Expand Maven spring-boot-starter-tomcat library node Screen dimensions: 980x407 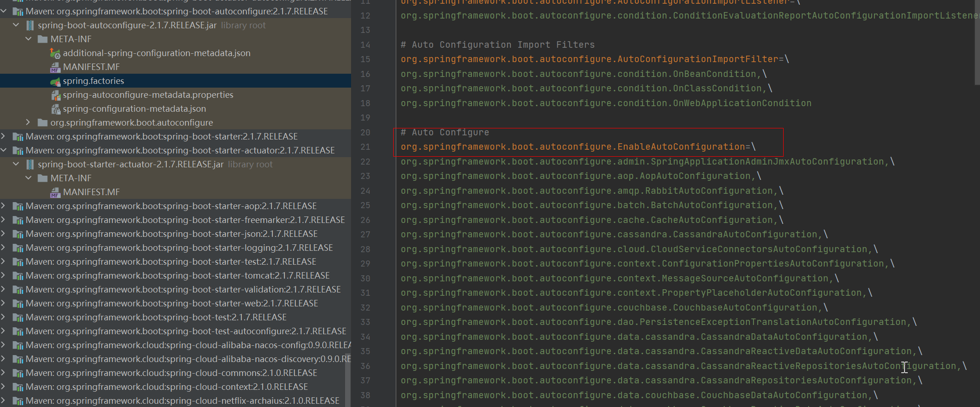coord(4,275)
